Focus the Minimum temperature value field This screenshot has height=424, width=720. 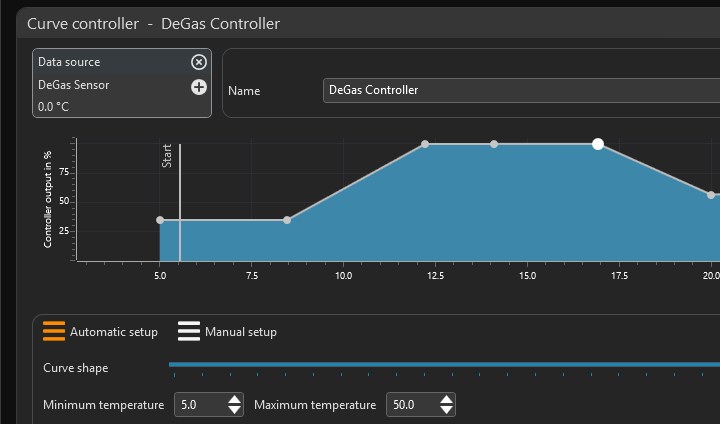coord(200,405)
